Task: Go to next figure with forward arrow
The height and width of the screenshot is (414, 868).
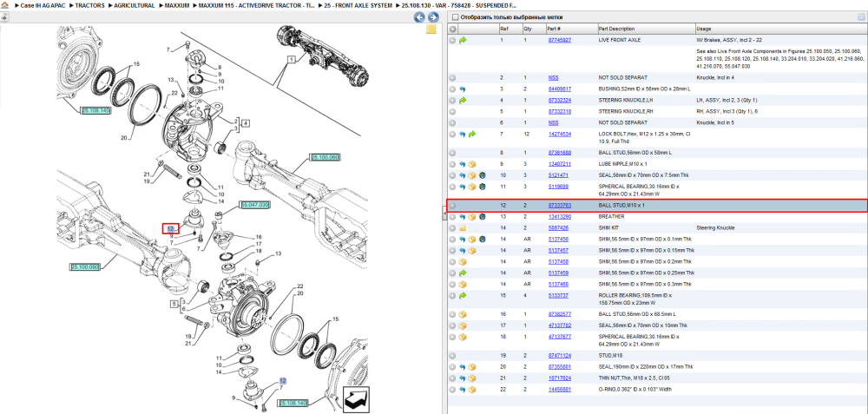Action: pyautogui.click(x=433, y=17)
